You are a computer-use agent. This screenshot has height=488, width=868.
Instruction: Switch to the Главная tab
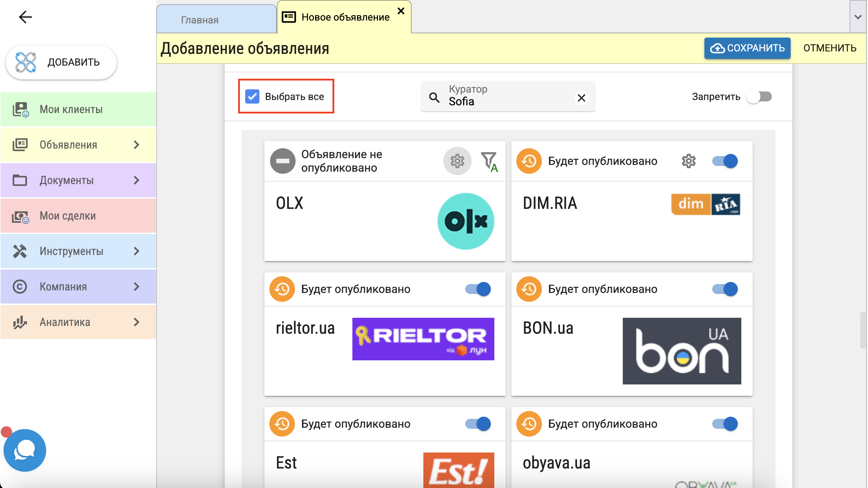coord(216,20)
